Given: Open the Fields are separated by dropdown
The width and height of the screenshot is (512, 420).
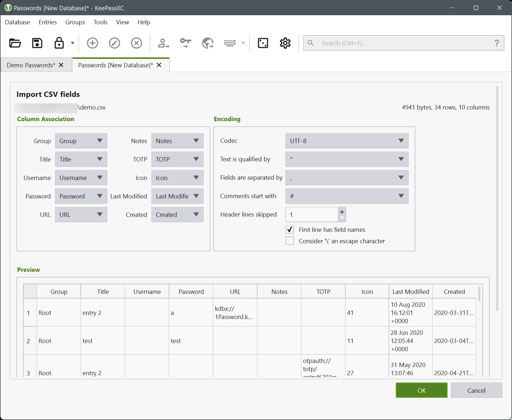Looking at the screenshot, I should [347, 178].
